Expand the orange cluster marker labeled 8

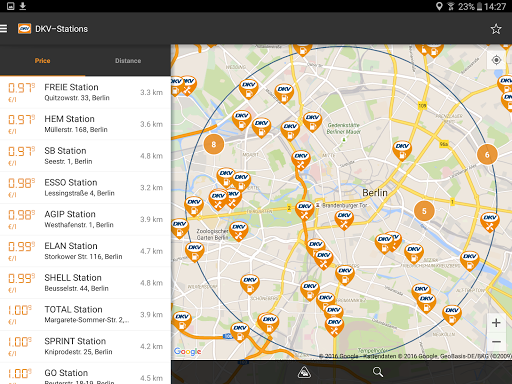tap(214, 144)
